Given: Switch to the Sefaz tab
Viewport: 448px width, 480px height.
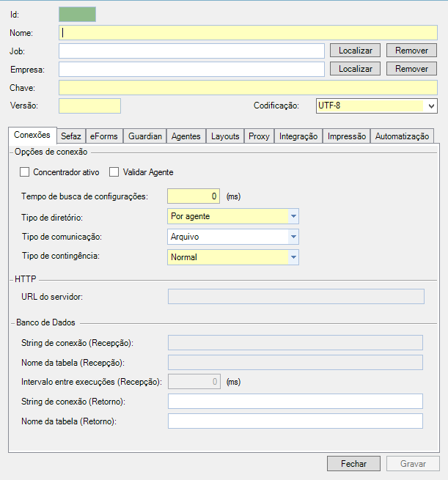Looking at the screenshot, I should (x=71, y=136).
